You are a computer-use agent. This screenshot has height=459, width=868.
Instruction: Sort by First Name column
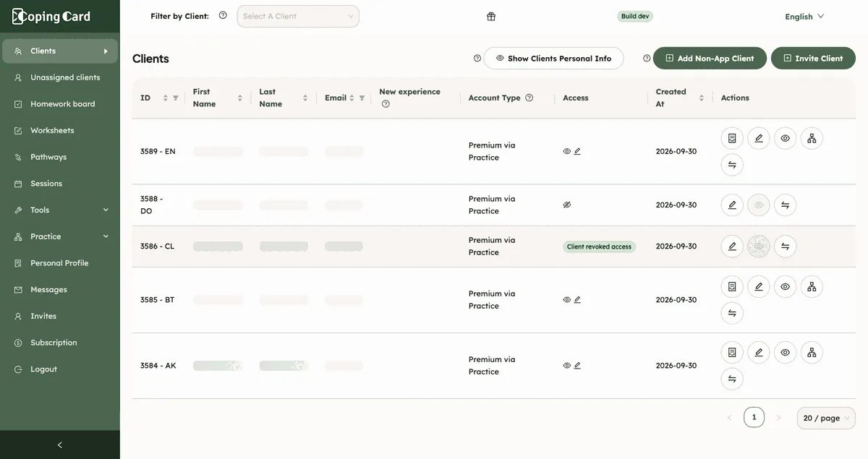point(240,98)
